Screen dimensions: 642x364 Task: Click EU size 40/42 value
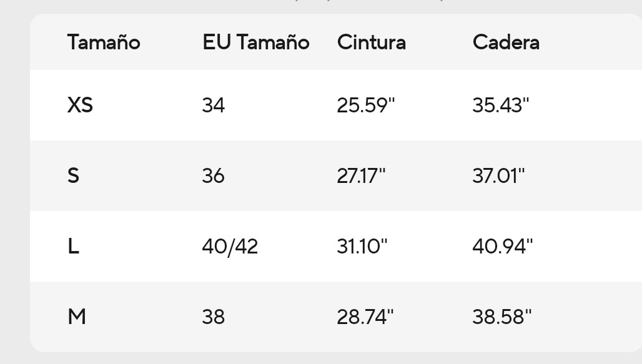(x=230, y=247)
